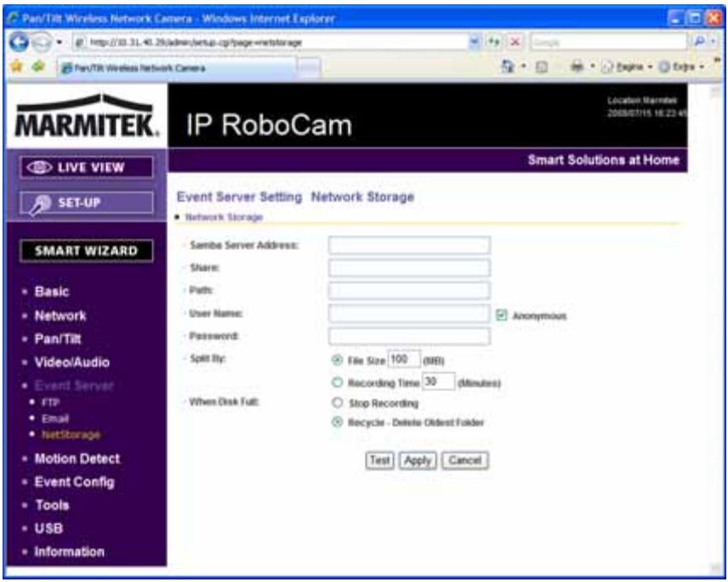Viewport: 728px width, 582px height.
Task: Select the Stop Recording option
Action: [337, 402]
